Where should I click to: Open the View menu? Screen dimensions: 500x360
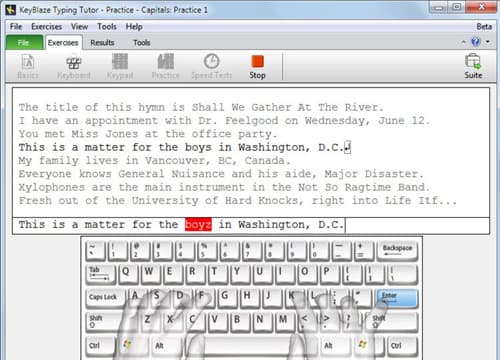pyautogui.click(x=79, y=27)
